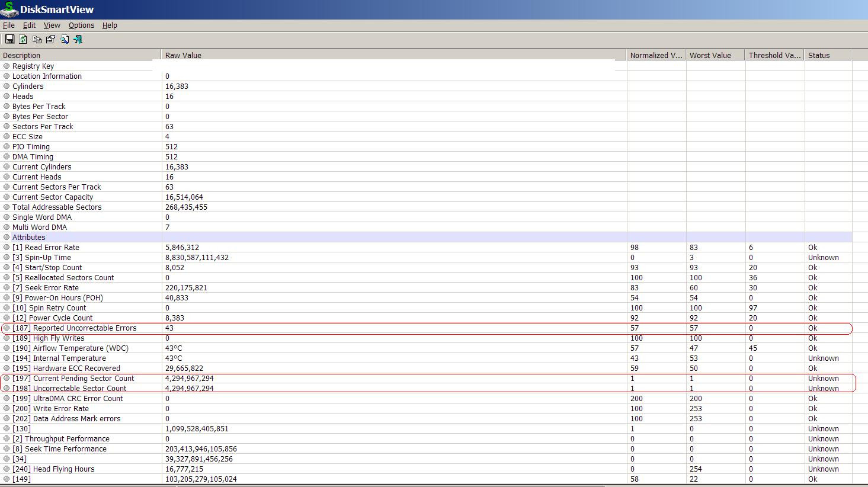Select the Current Sector Capacity row

click(426, 197)
